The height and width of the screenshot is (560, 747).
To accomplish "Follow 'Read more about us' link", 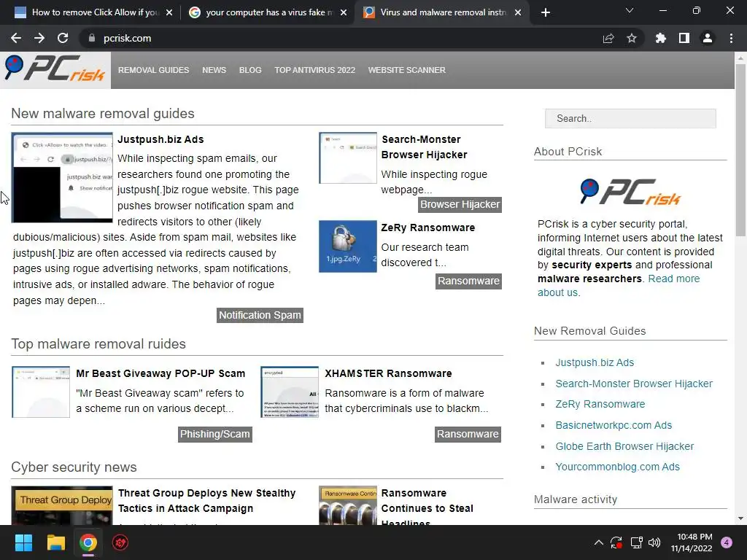I will pyautogui.click(x=619, y=286).
